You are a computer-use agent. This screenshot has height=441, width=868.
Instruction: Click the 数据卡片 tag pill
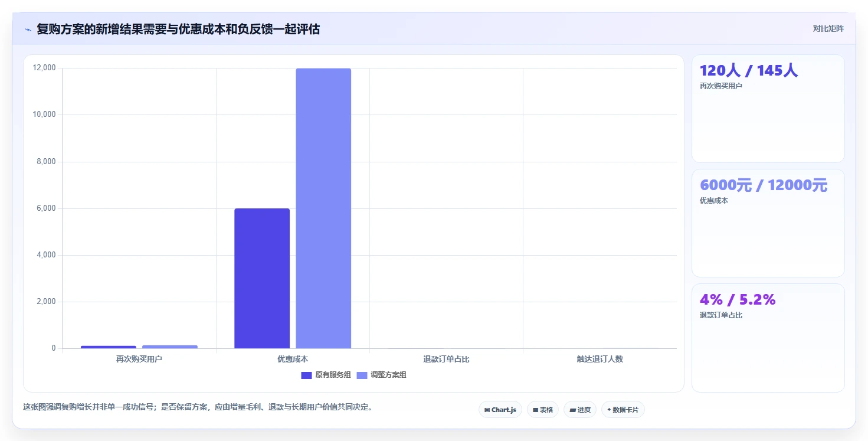[x=623, y=410]
